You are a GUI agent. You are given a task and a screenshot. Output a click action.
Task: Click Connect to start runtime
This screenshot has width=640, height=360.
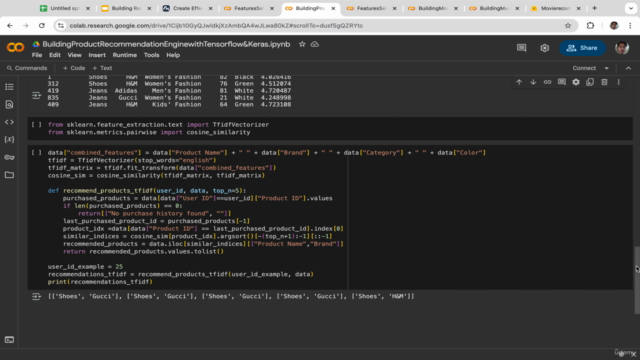click(584, 68)
